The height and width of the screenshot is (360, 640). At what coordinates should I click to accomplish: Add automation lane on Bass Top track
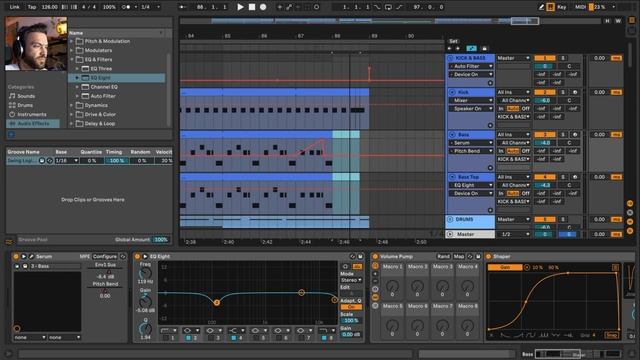[490, 210]
